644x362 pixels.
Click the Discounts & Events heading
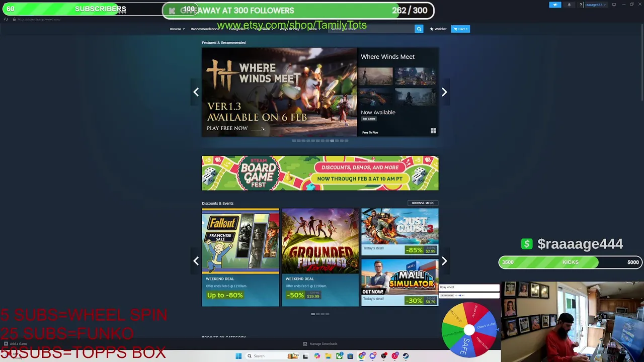[218, 203]
